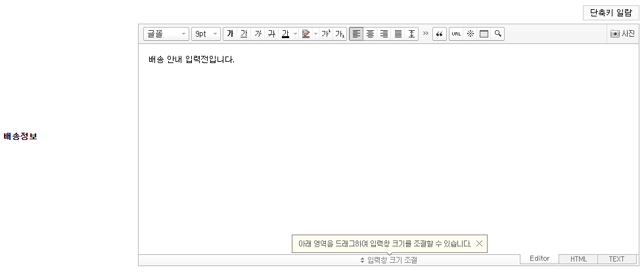Screen dimensions: 644x274
Task: Expand the font color picker arrow
Action: point(295,34)
